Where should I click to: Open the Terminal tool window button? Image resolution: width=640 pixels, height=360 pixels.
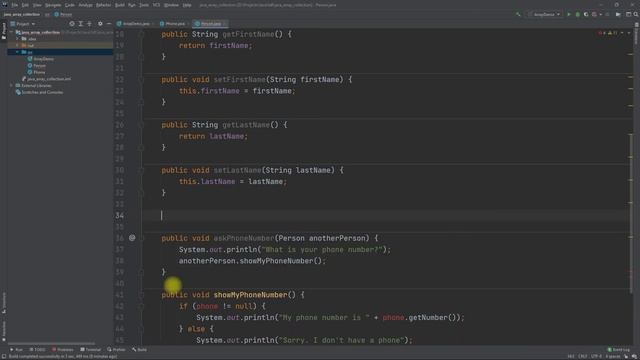click(x=91, y=350)
